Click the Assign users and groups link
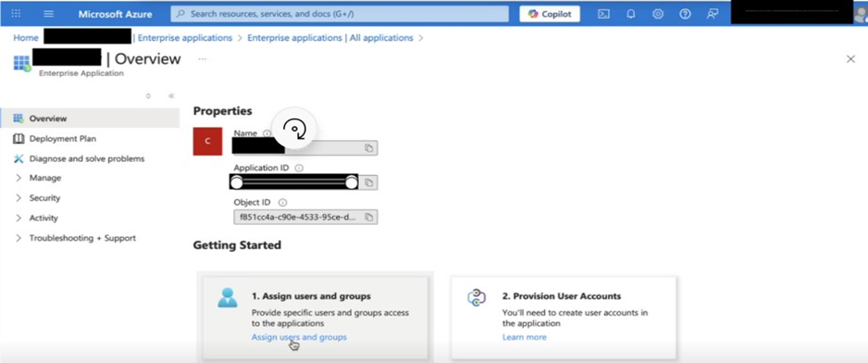The image size is (868, 363). tap(299, 337)
